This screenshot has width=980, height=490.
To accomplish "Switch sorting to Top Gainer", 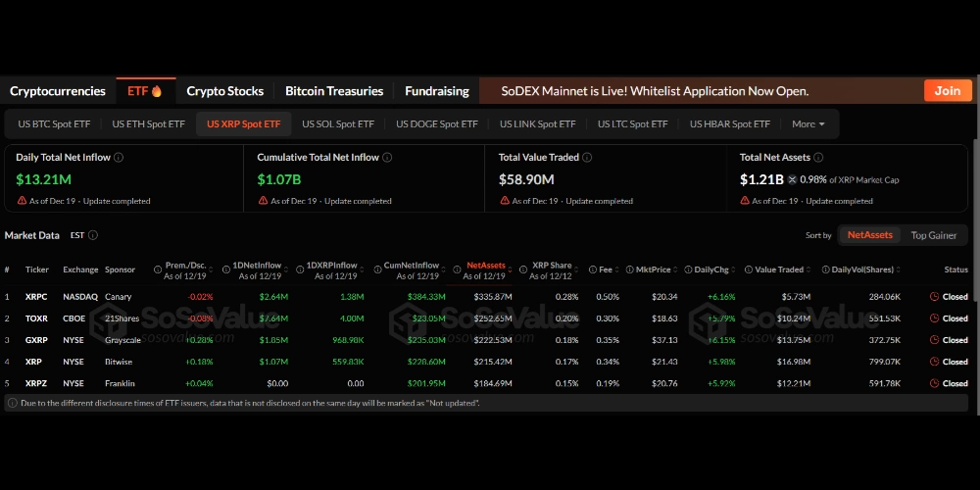I will 933,235.
